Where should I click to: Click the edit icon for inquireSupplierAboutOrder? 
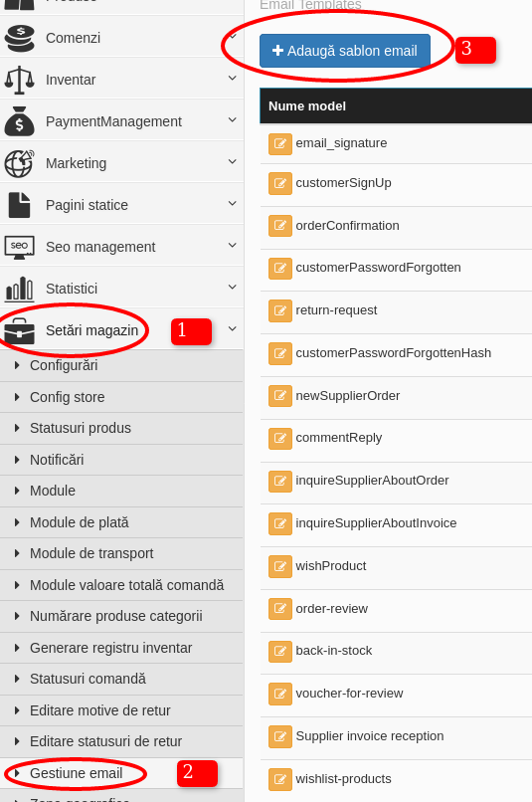pos(280,481)
